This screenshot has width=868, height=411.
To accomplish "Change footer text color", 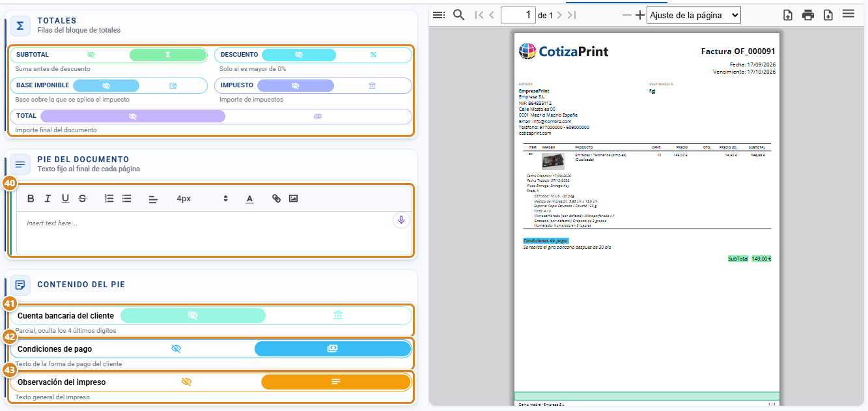I will [249, 199].
